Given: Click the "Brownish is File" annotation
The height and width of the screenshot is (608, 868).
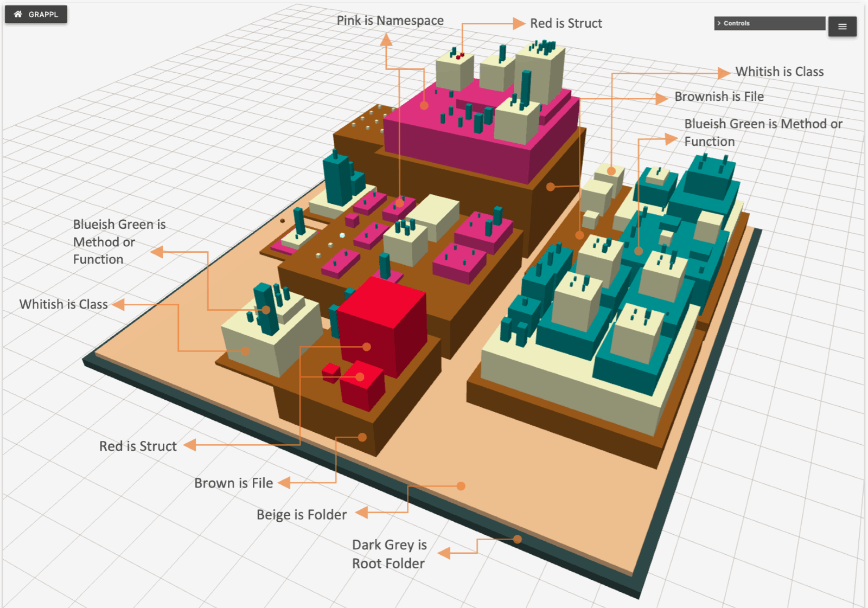Looking at the screenshot, I should pos(719,97).
